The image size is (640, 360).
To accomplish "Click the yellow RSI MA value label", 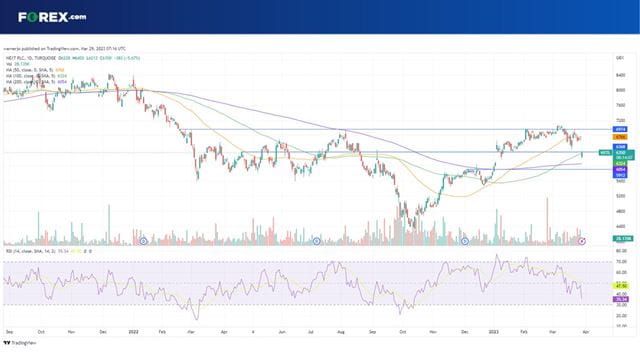I will tap(621, 286).
